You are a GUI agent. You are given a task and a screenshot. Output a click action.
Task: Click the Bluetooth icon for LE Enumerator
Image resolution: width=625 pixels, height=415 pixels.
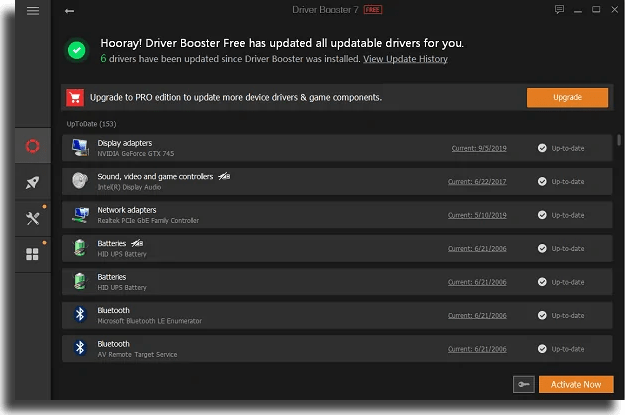(80, 315)
